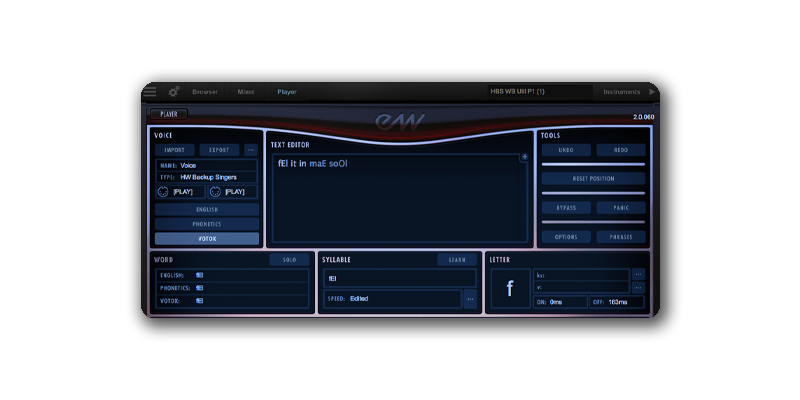Toggle Bypass in the Tools panel
This screenshot has width=800, height=400.
565,208
